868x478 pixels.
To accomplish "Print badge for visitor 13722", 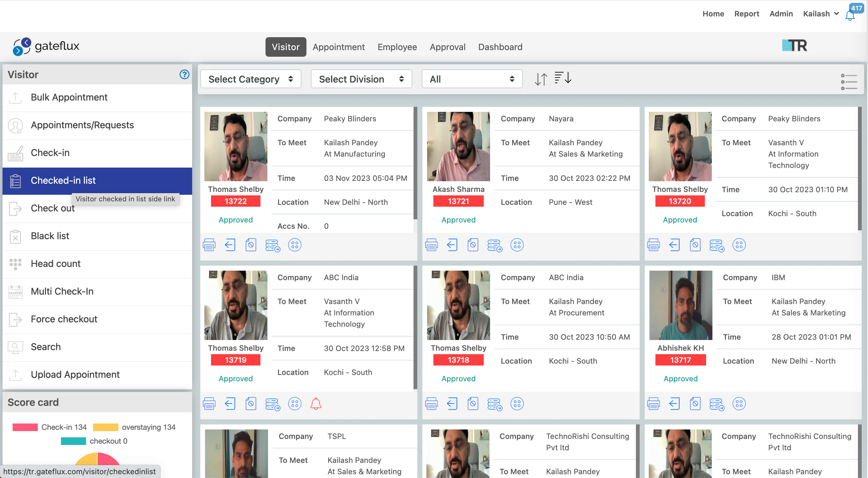I will [209, 245].
